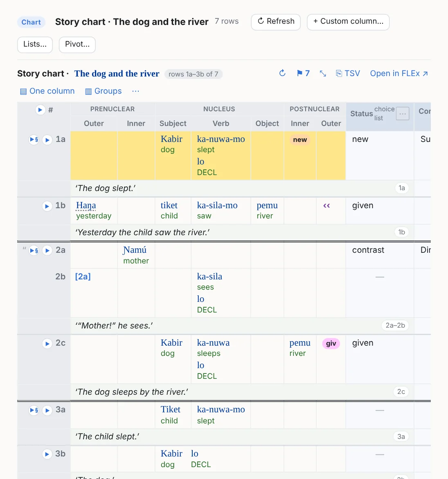Click the 3a reference badge

point(401,436)
